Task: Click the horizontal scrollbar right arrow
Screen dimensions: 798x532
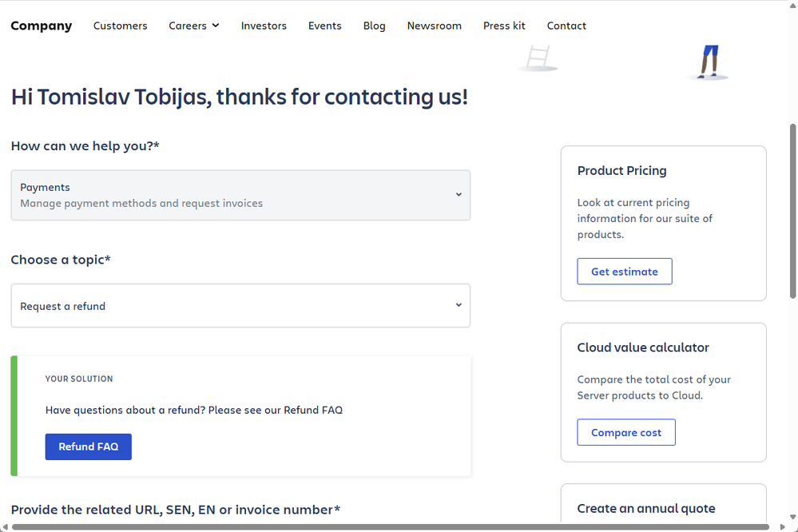Action: tap(783, 527)
